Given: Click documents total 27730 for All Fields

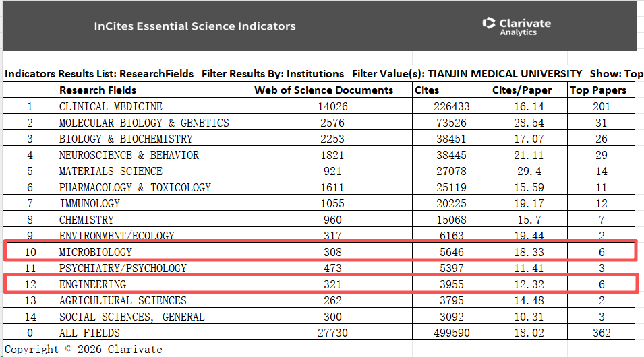Looking at the screenshot, I should coord(332,333).
